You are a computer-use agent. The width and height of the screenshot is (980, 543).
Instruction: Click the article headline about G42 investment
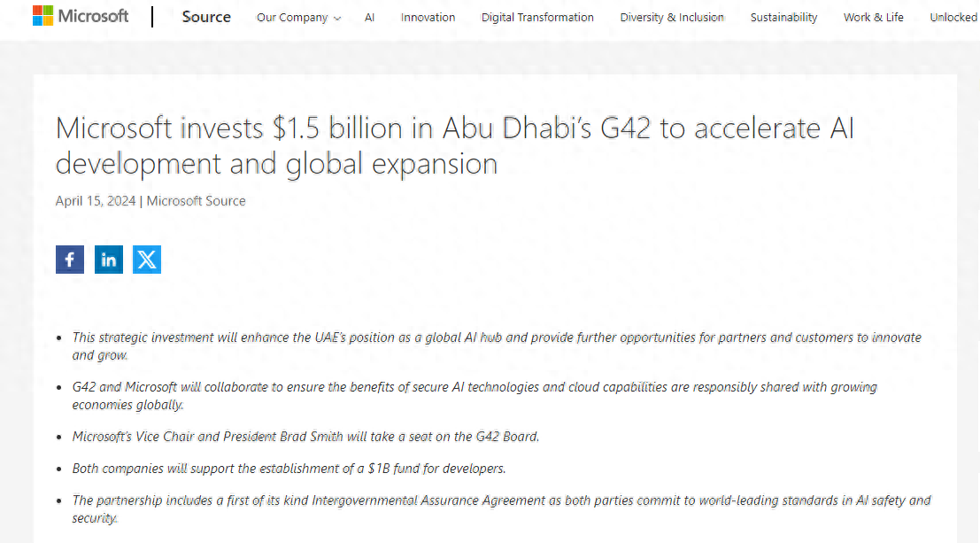point(454,146)
